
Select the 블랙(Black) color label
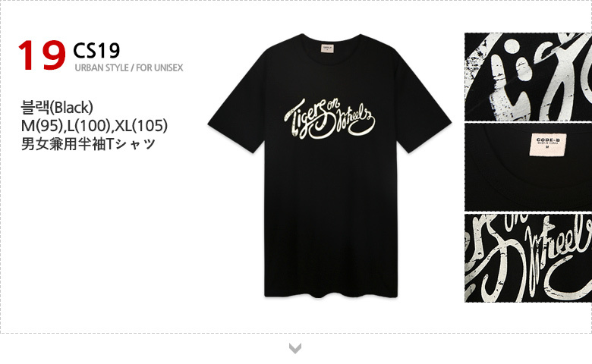[x=57, y=108]
